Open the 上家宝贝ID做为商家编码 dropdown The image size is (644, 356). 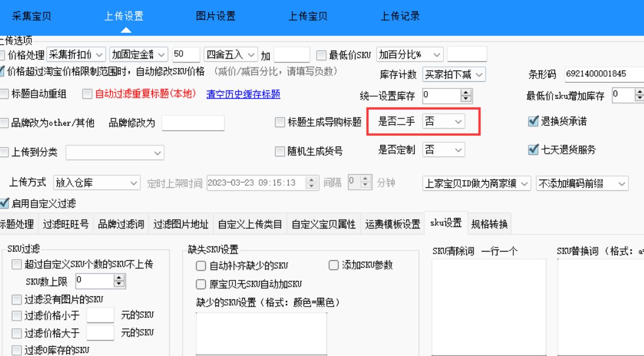click(476, 184)
